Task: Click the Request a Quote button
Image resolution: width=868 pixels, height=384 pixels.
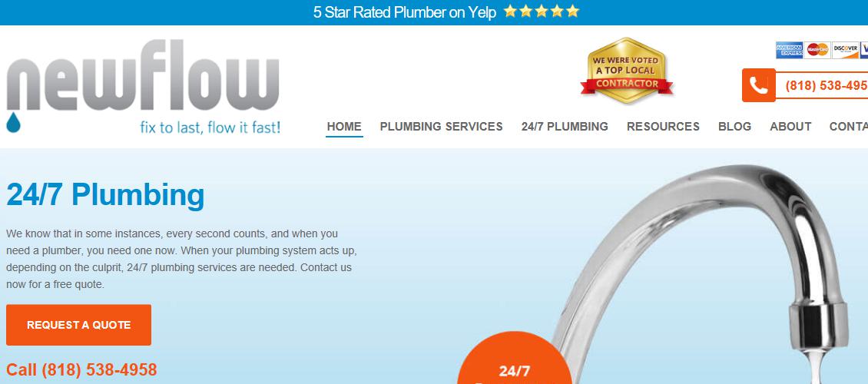Action: (x=78, y=325)
